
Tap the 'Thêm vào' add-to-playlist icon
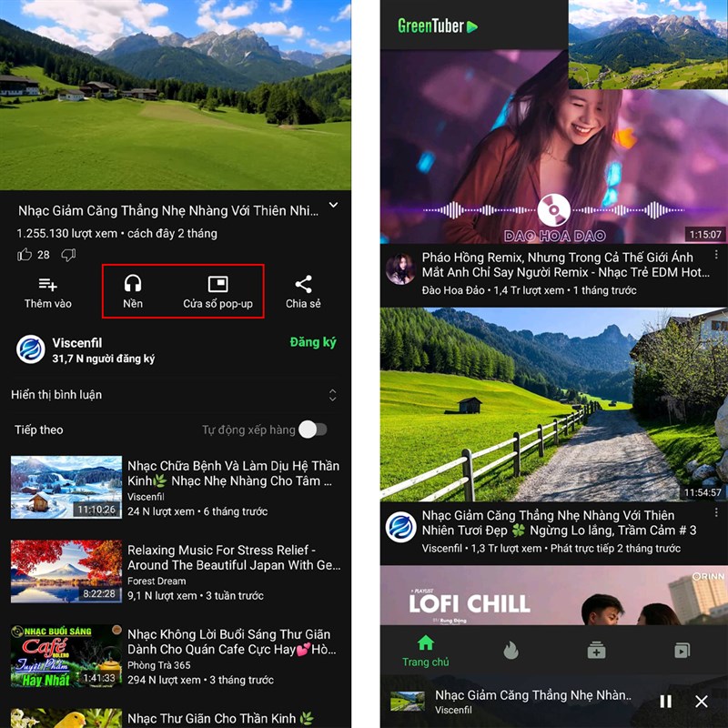pyautogui.click(x=47, y=285)
